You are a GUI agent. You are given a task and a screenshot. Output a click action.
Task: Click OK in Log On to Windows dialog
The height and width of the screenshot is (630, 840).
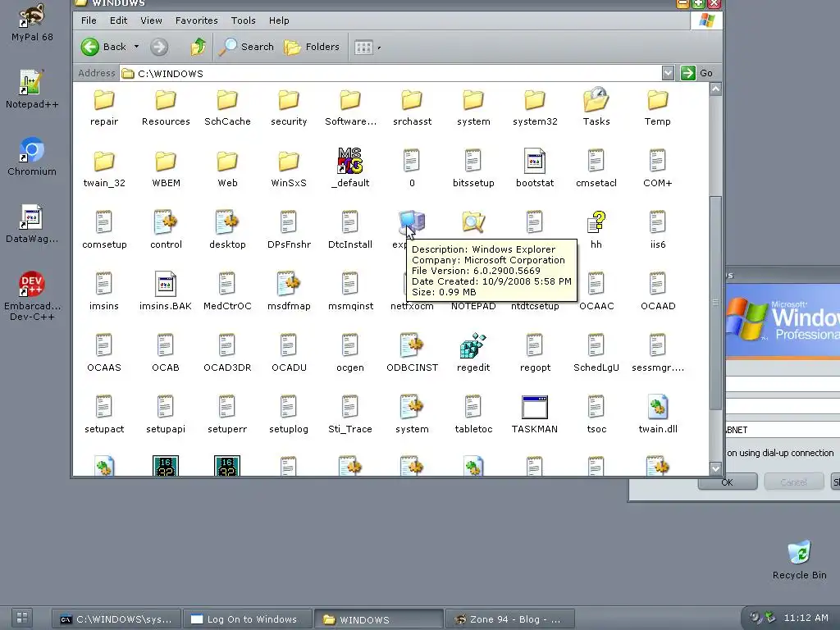(x=727, y=482)
